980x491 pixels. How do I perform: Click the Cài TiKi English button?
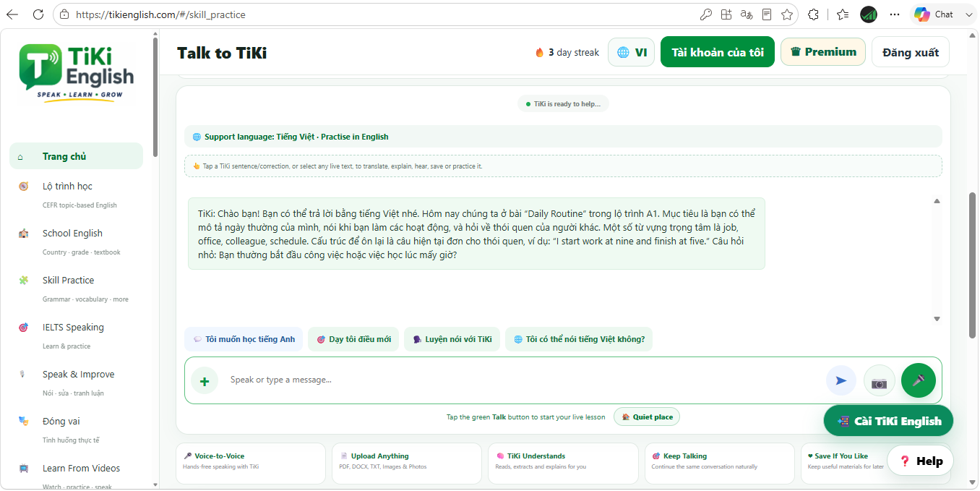pos(889,421)
